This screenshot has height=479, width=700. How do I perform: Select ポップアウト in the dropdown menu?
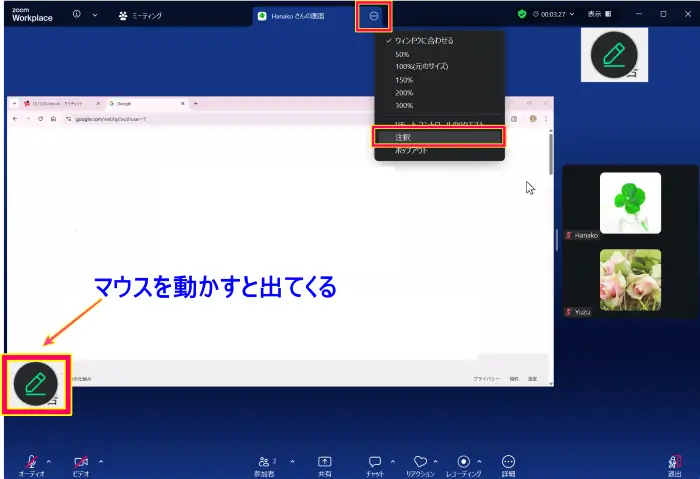(411, 150)
